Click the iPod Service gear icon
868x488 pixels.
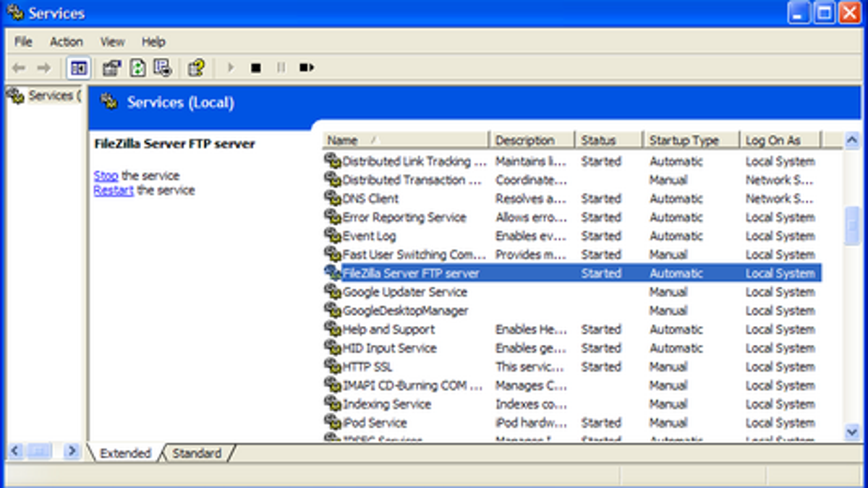point(332,423)
